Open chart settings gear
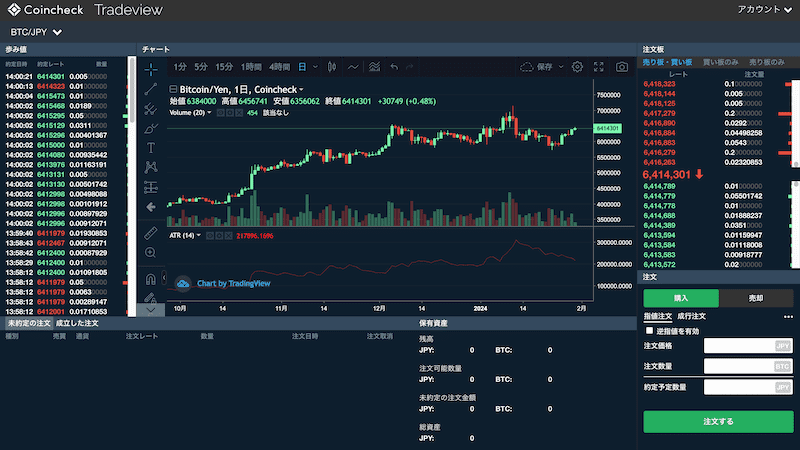 click(x=577, y=67)
